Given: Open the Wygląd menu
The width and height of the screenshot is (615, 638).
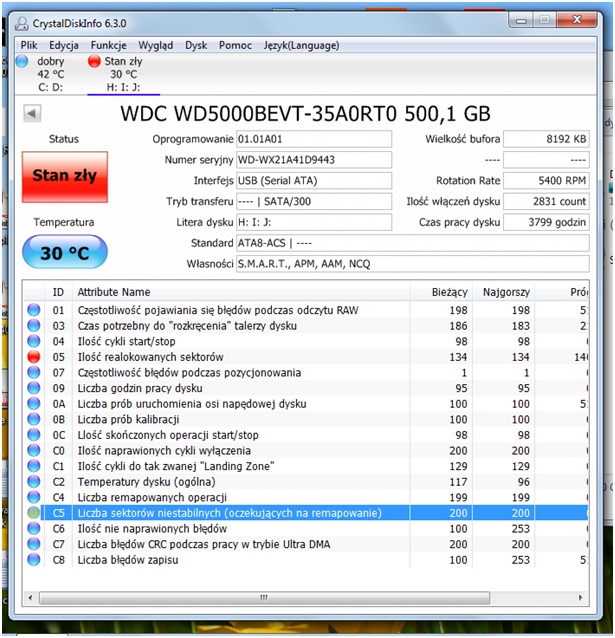Looking at the screenshot, I should coord(155,45).
